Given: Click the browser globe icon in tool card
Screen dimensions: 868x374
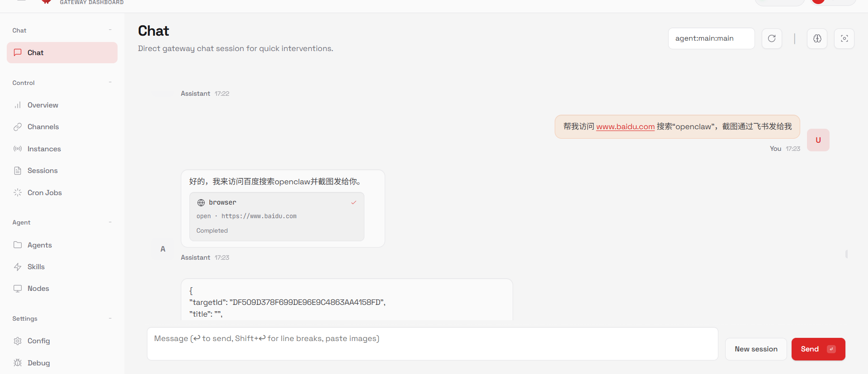Looking at the screenshot, I should click(x=201, y=203).
